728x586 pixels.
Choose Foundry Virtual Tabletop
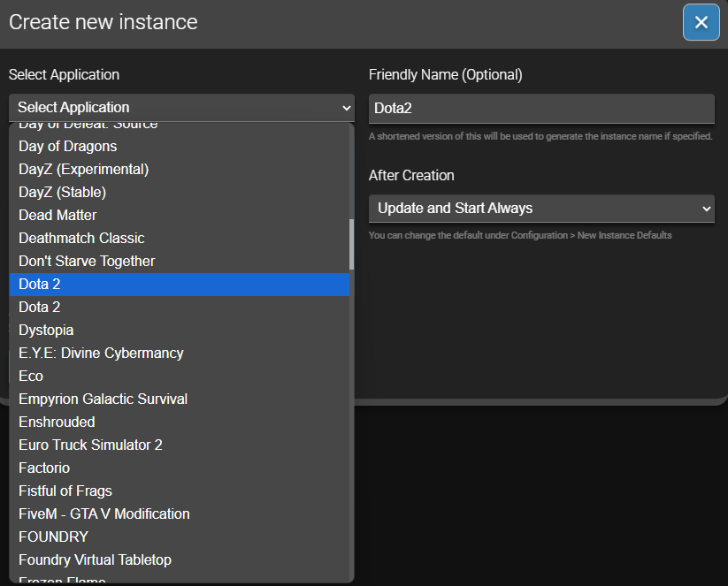[x=180, y=560]
